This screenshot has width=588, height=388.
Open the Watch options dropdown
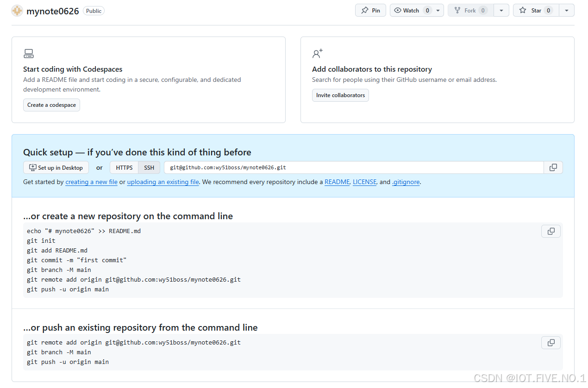coord(438,10)
